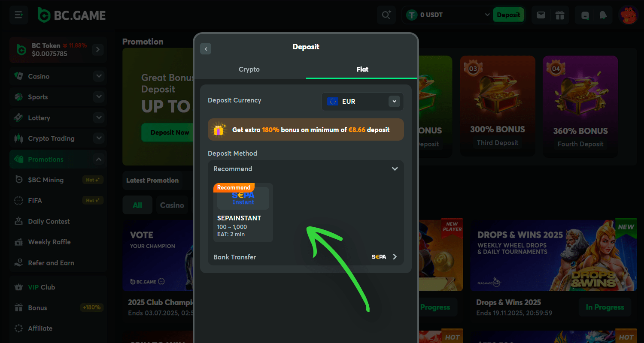
Task: Click the Lottery ticket icon in sidebar
Action: tap(18, 117)
